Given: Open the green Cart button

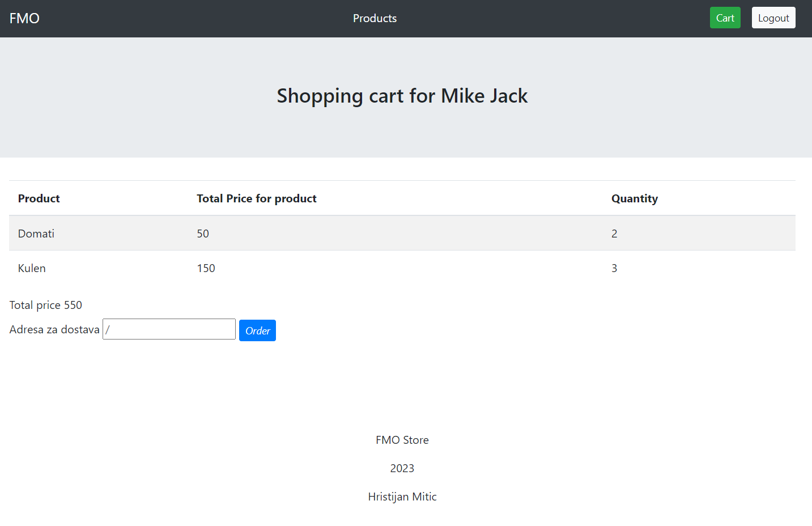Looking at the screenshot, I should (x=725, y=18).
